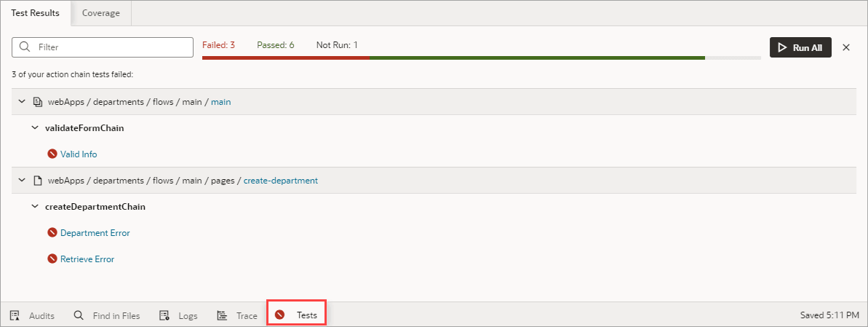Click the Failed: 3 count label
Viewport: 868px width, 327px height.
click(219, 45)
